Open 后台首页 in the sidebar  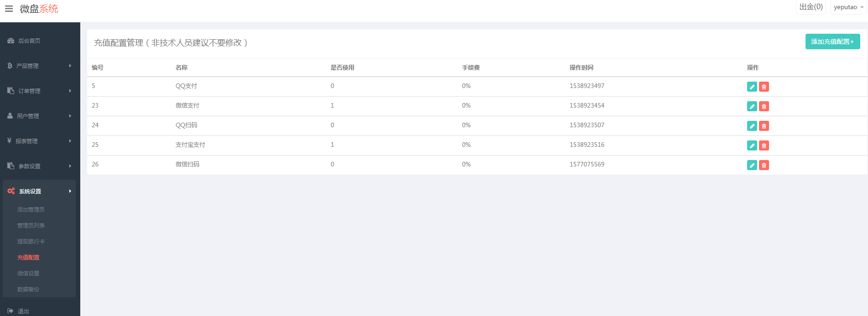pyautogui.click(x=29, y=41)
